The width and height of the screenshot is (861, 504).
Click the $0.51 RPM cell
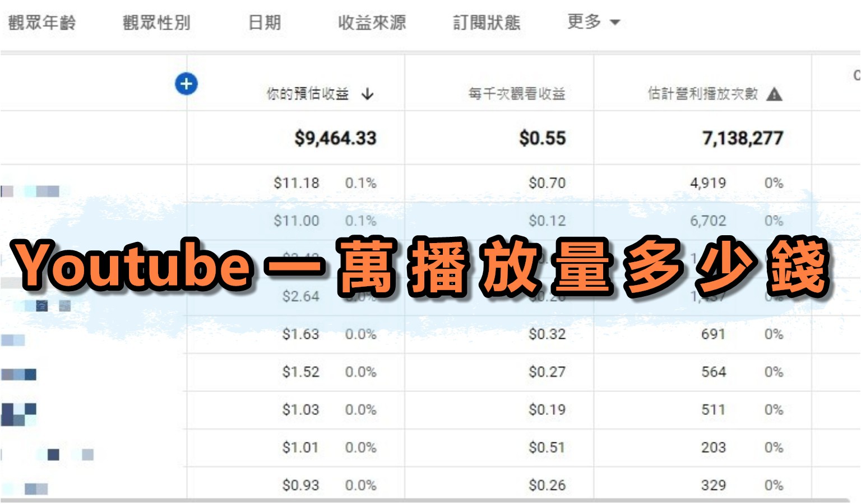(x=547, y=447)
